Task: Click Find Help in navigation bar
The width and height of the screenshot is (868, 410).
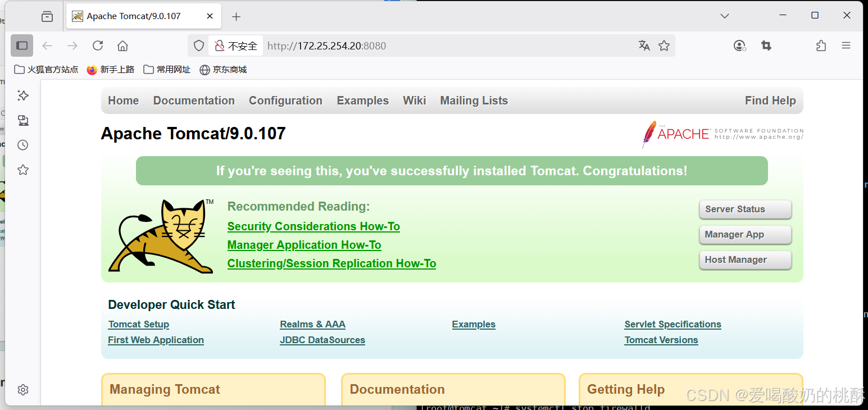Action: (x=770, y=101)
